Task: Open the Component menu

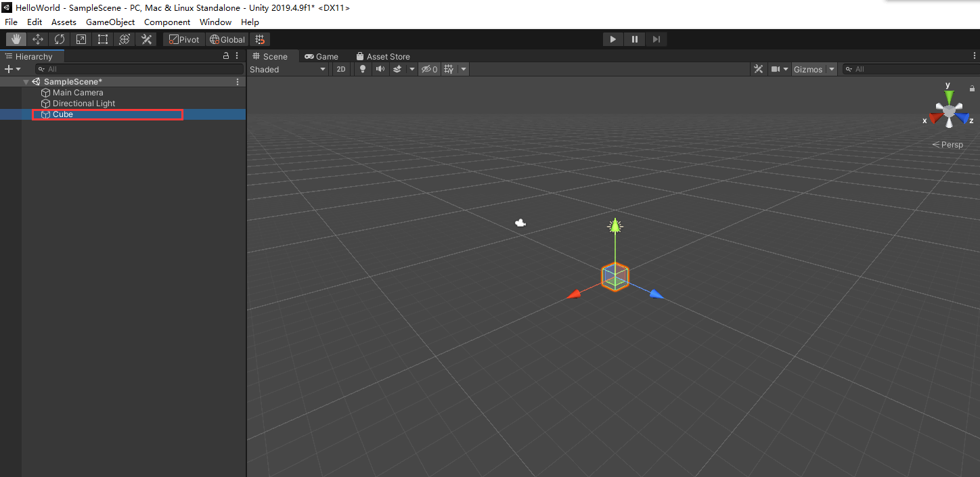Action: point(167,22)
